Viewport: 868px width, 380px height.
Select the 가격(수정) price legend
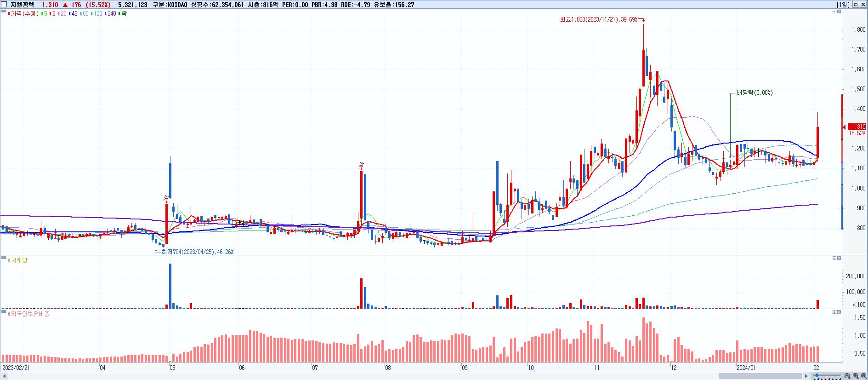[23, 14]
